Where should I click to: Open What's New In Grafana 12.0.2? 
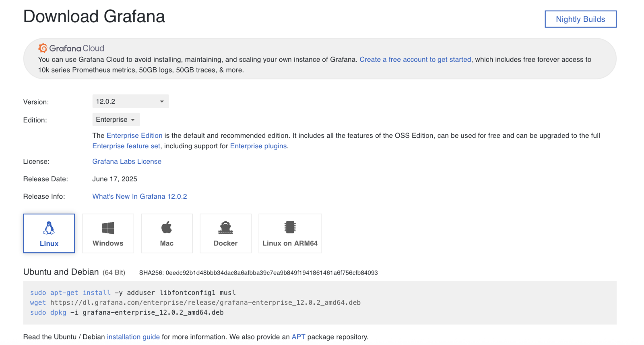[x=140, y=197]
